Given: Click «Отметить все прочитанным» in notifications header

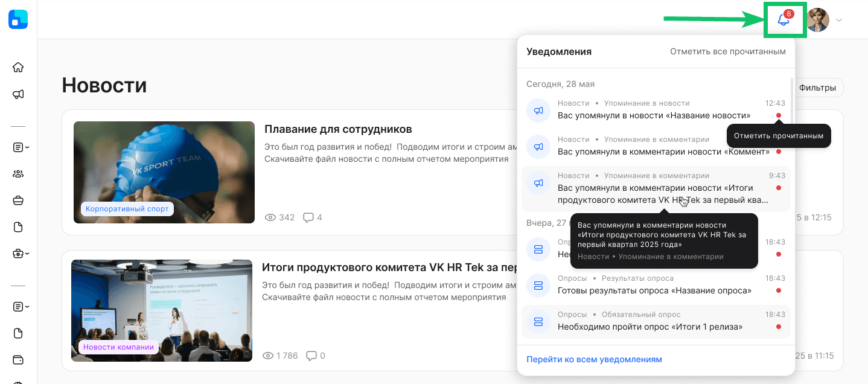Looking at the screenshot, I should [728, 51].
